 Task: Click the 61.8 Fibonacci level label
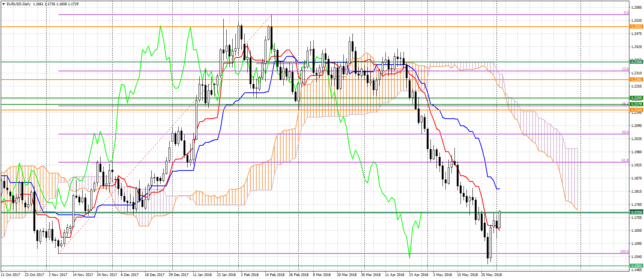625,160
